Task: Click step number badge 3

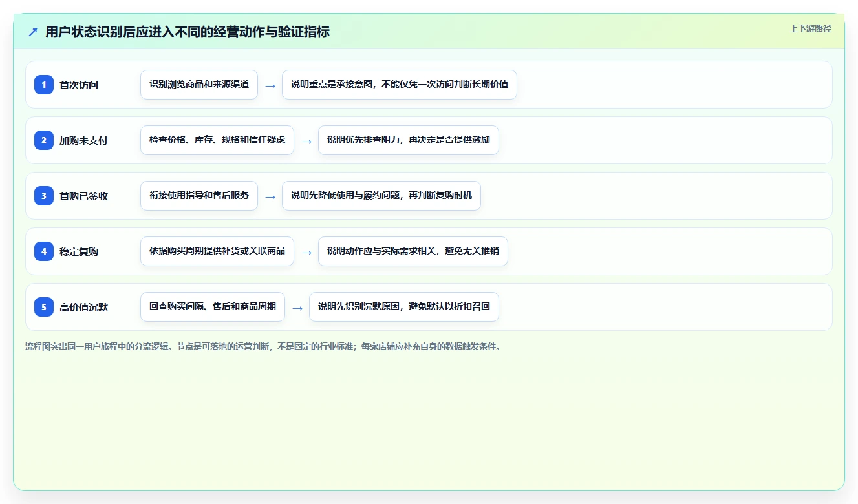Action: (x=44, y=196)
